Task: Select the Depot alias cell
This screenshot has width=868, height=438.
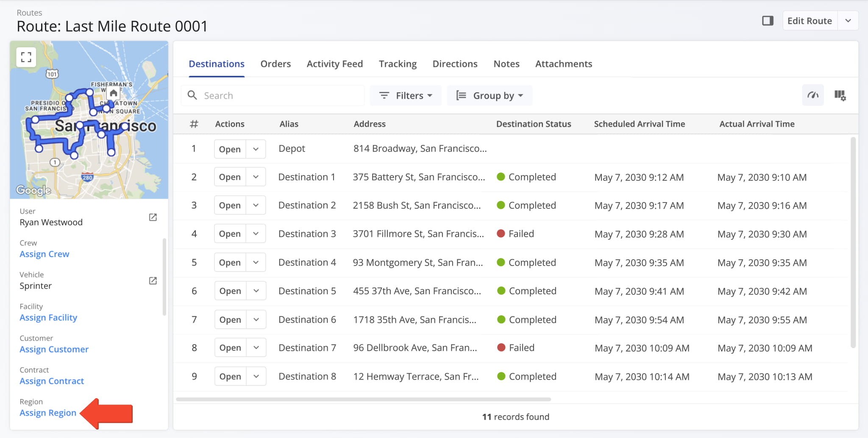Action: (292, 149)
